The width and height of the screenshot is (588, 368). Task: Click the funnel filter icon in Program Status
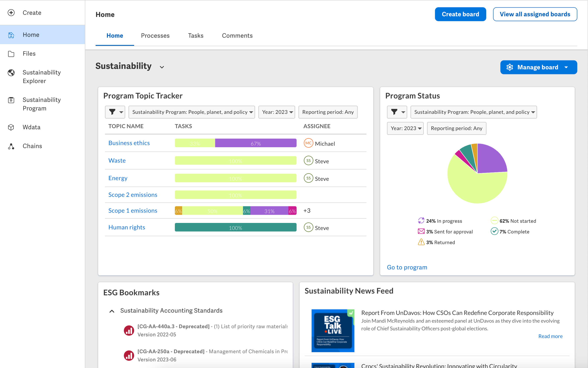click(394, 112)
